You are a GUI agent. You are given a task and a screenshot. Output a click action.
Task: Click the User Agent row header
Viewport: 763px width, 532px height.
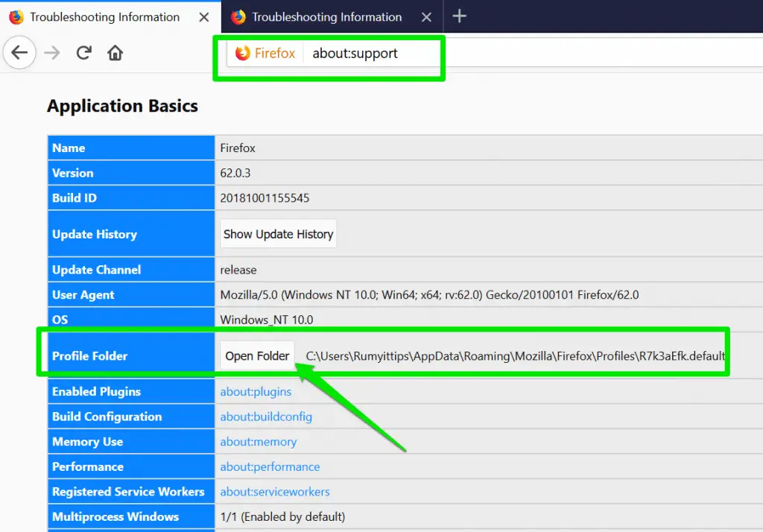(131, 295)
